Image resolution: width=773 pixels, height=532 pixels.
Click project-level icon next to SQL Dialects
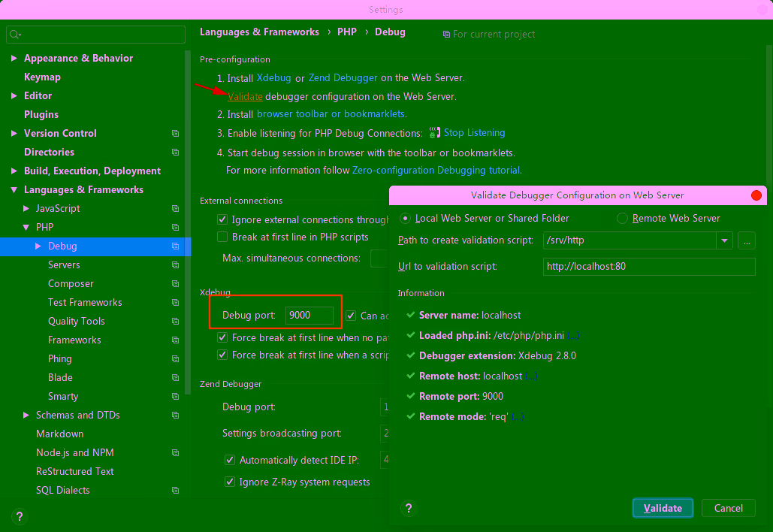(175, 490)
